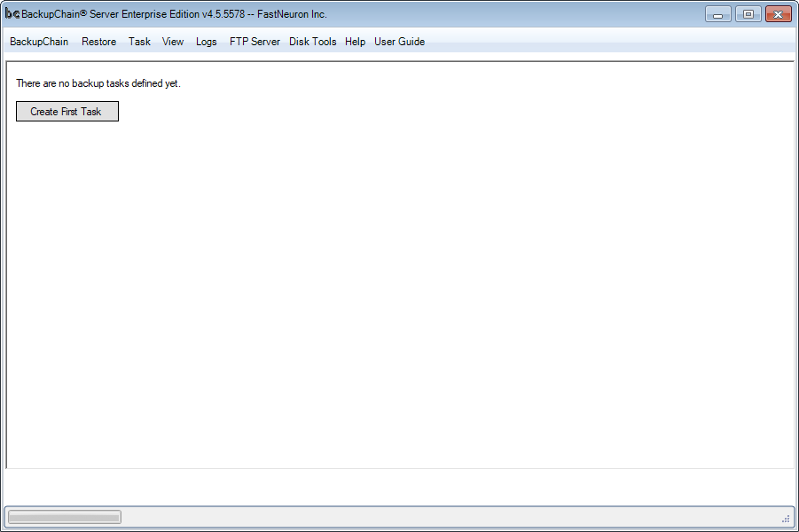Open the FTP Server menu
This screenshot has height=532, width=799.
click(255, 42)
